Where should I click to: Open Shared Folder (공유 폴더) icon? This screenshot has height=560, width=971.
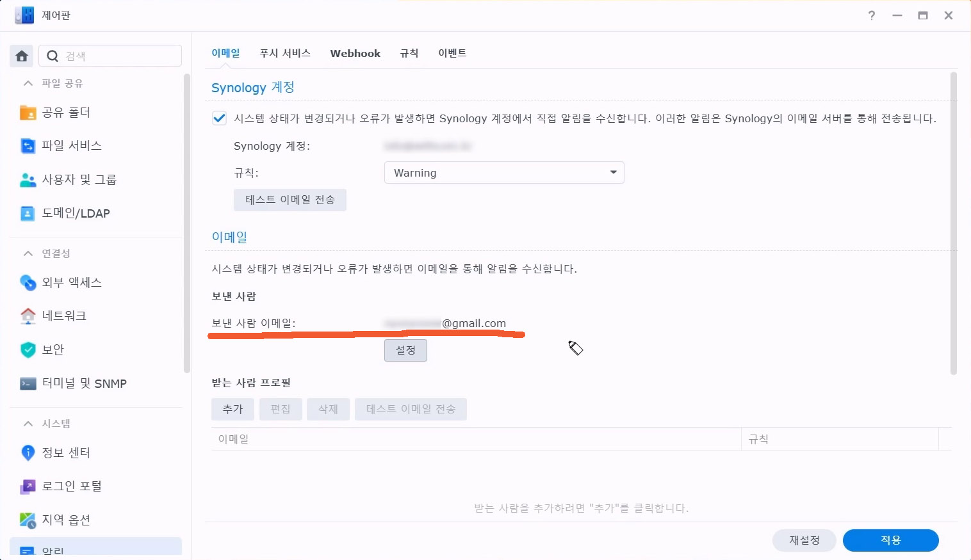click(x=28, y=113)
